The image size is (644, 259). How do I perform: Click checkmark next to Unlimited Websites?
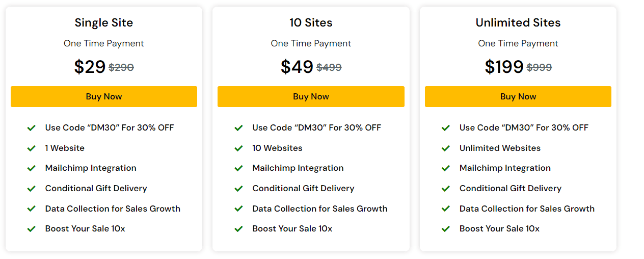point(446,148)
